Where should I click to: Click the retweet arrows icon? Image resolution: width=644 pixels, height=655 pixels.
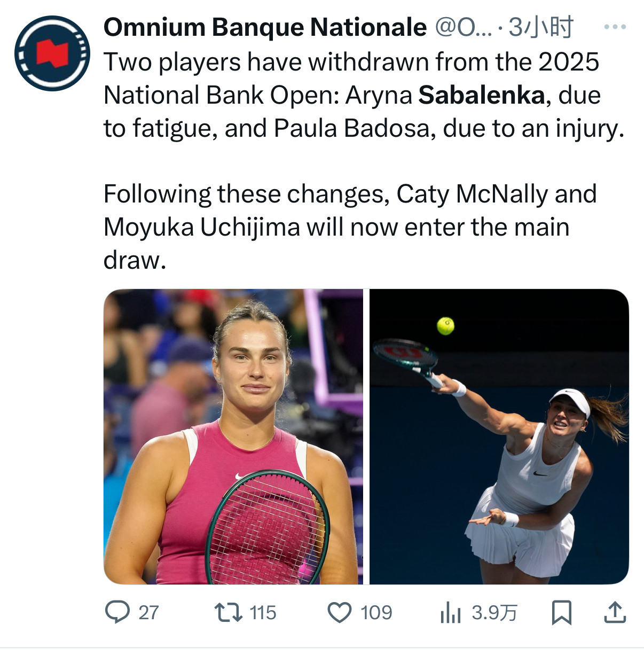click(x=228, y=612)
